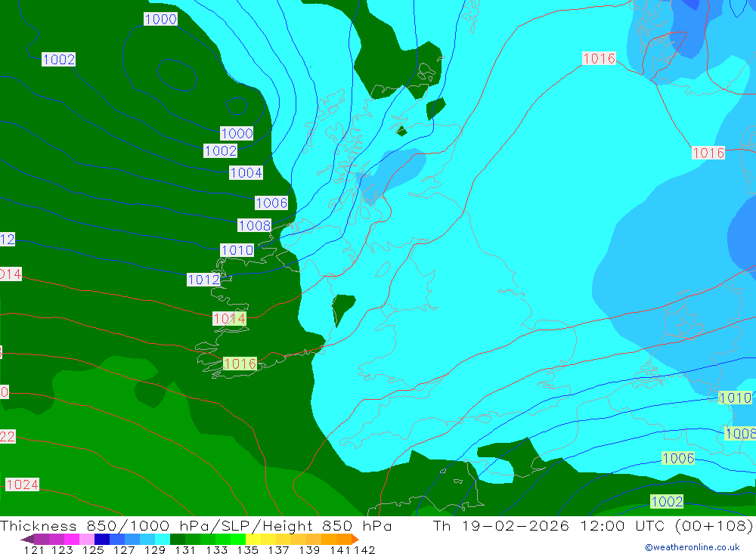The height and width of the screenshot is (554, 756).
Task: Click the 1008 label on green background
Action: (x=741, y=434)
